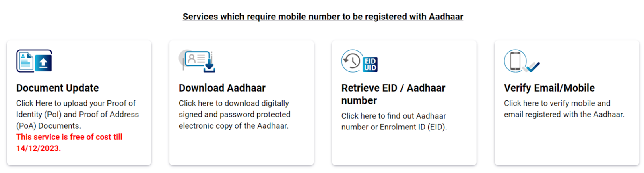Click empty space at bottom of Download Aadhaar card
Viewport: 644px width, 173px height.
click(242, 151)
